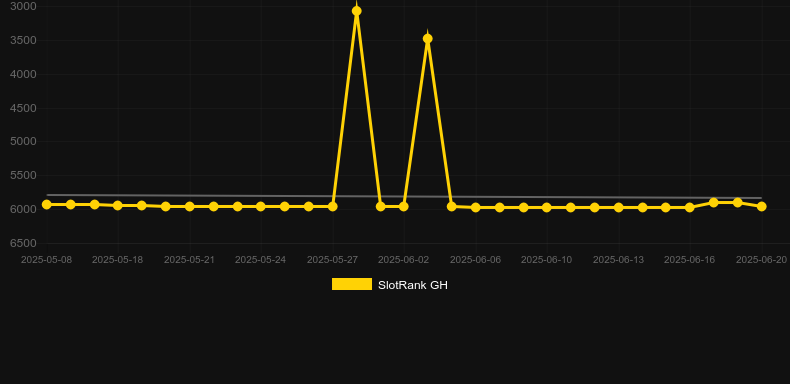Select the first raised point after 2025-06-16

click(713, 203)
